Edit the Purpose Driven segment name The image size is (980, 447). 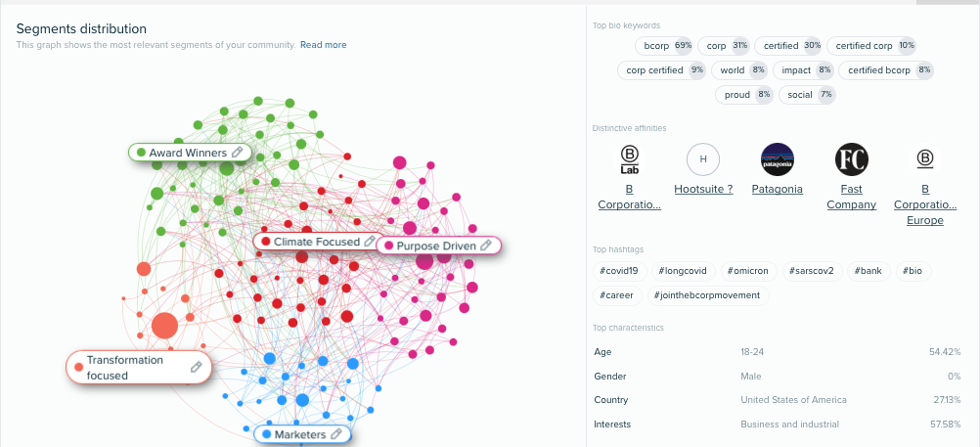(x=486, y=246)
